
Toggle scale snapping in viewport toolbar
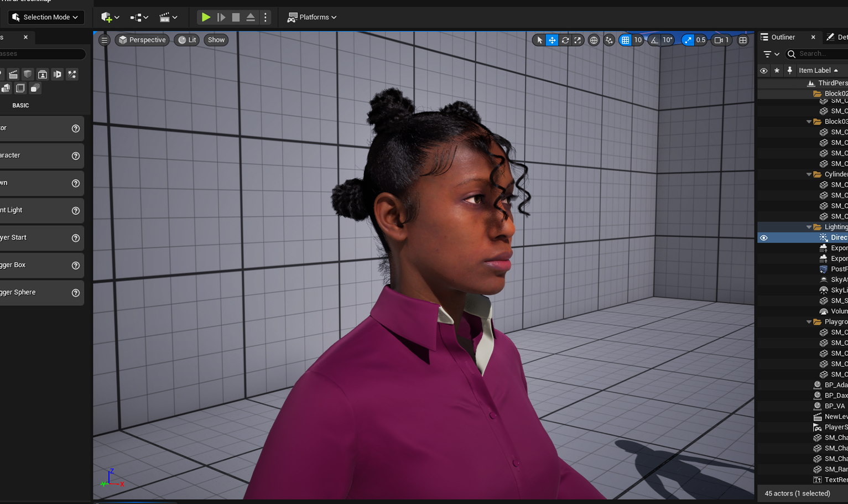688,40
